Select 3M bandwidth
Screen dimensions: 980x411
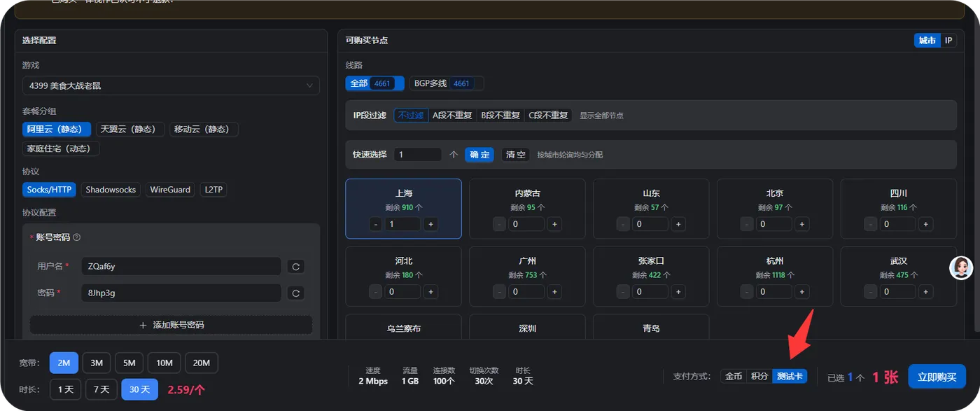(x=97, y=363)
